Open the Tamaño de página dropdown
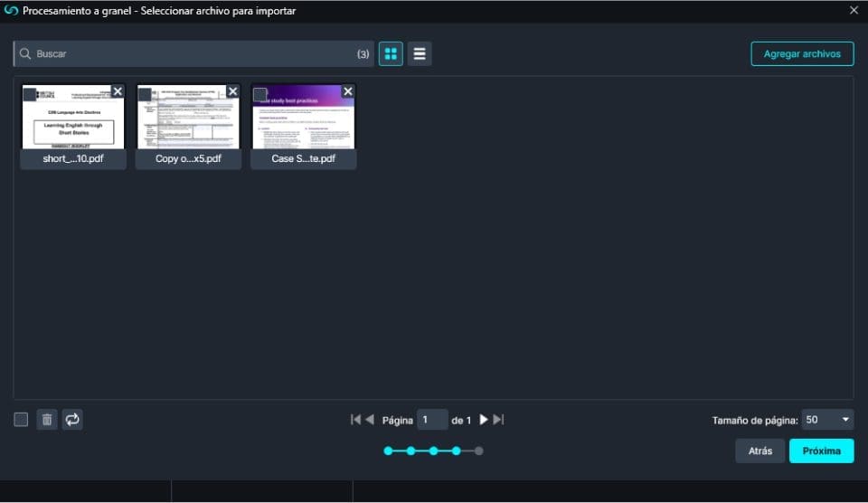The height and width of the screenshot is (503, 868). [x=827, y=420]
